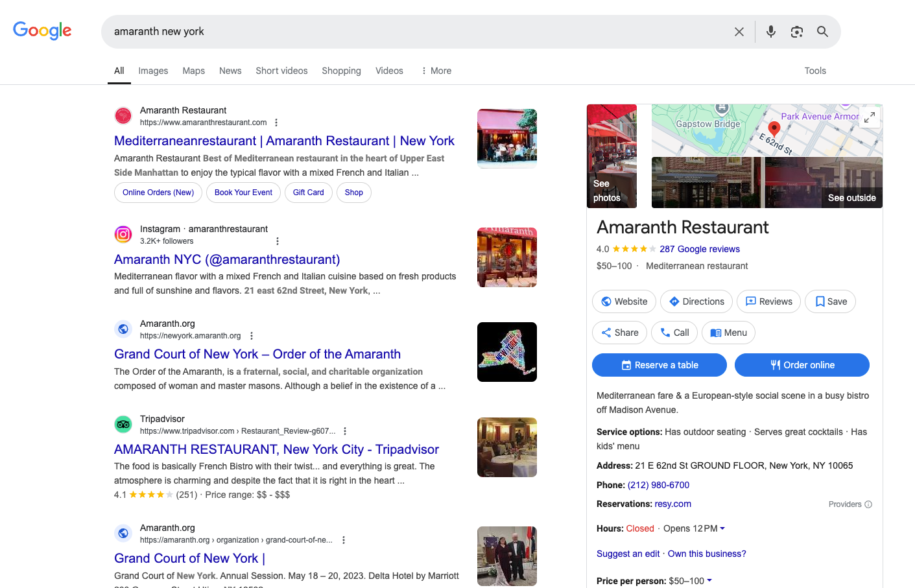Expand the map with the arrows icon
The image size is (915, 588).
[870, 117]
